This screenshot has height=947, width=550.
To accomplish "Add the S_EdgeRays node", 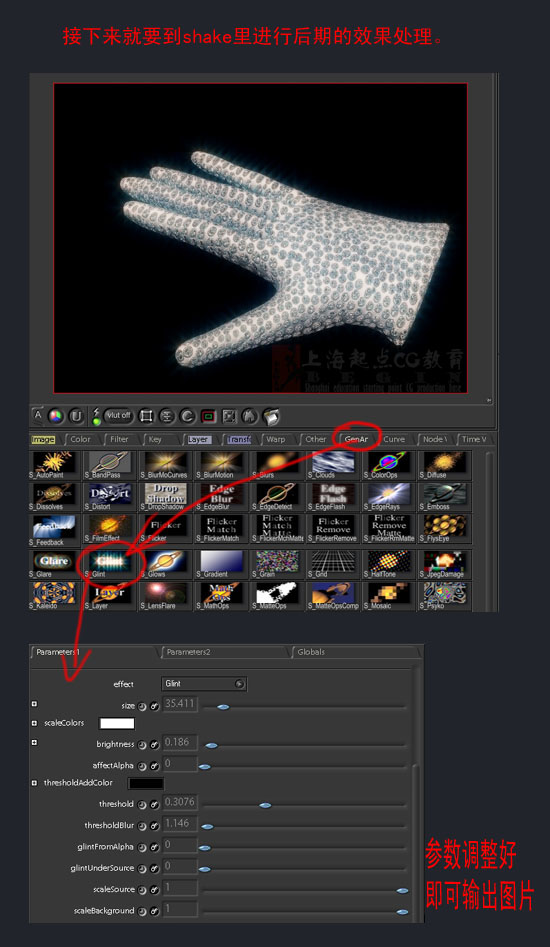I will pyautogui.click(x=388, y=496).
